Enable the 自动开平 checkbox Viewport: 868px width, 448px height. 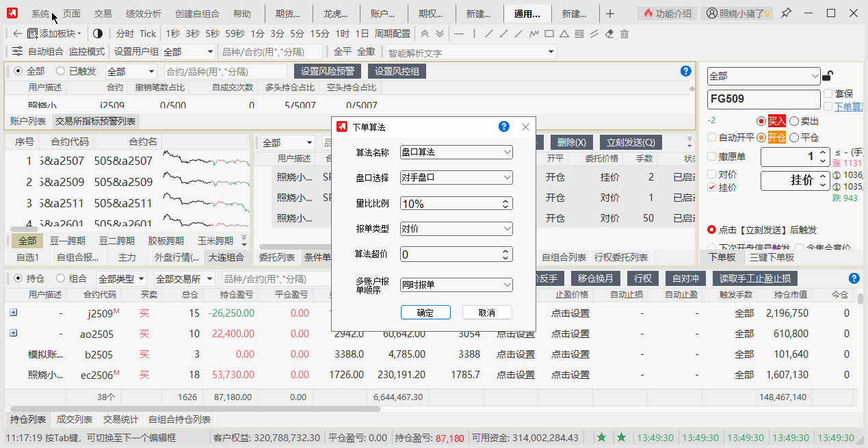(x=712, y=137)
